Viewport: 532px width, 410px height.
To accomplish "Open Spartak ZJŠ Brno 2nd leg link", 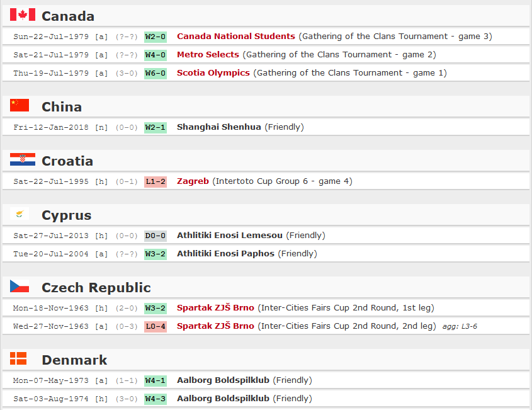I will (215, 326).
